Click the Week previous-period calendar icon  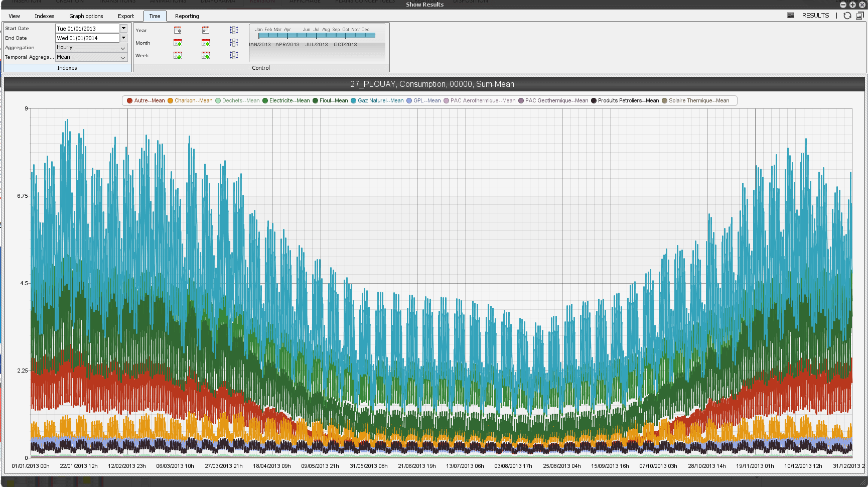[x=178, y=55]
